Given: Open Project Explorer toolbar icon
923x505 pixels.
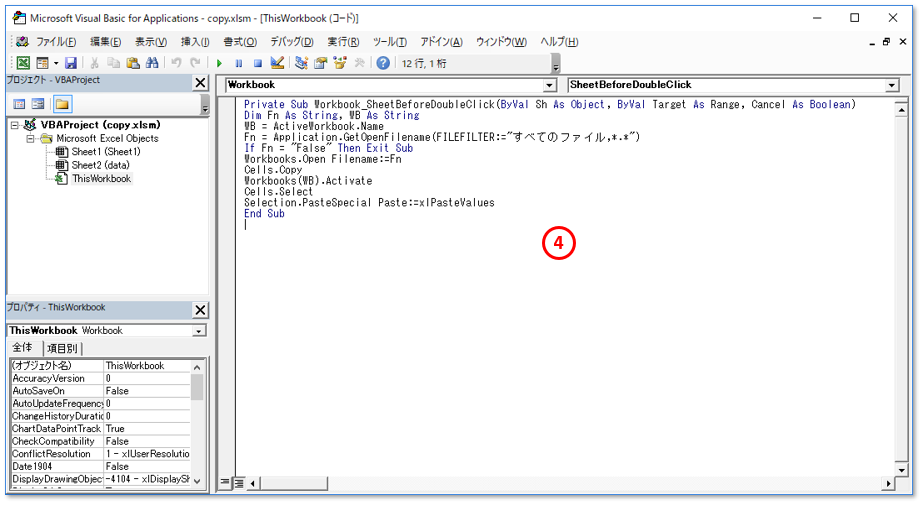Looking at the screenshot, I should (301, 63).
